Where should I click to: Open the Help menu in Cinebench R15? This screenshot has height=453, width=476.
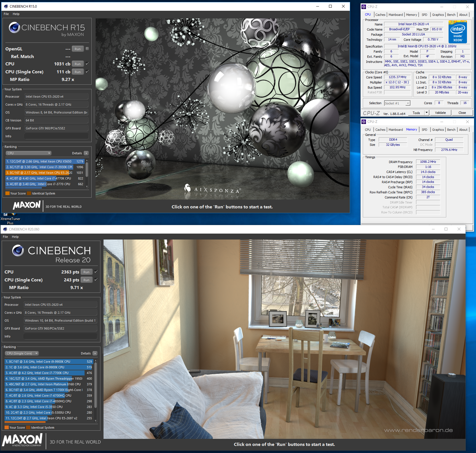[16, 14]
